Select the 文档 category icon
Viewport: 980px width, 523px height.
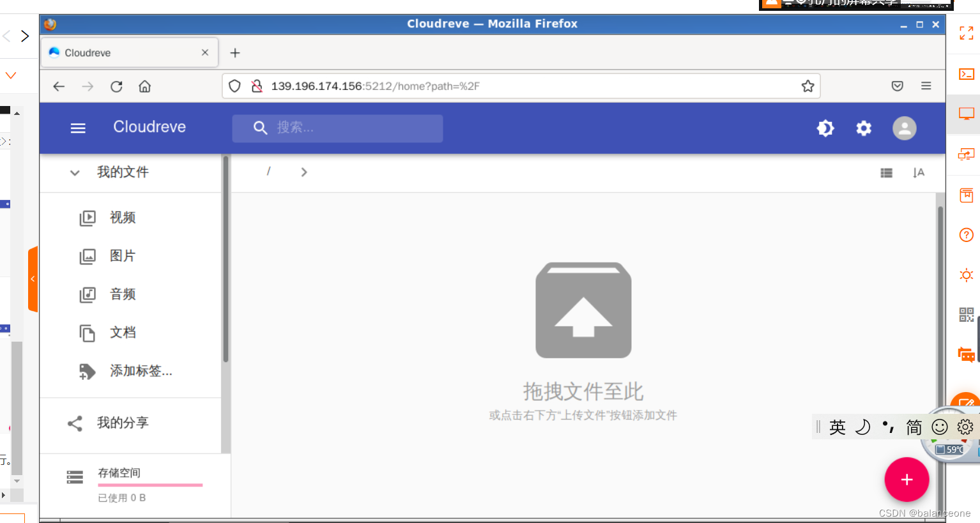click(x=88, y=333)
